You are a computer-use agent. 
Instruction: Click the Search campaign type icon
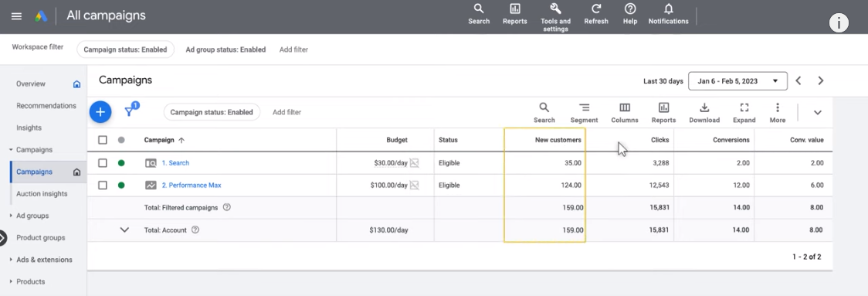click(x=151, y=163)
